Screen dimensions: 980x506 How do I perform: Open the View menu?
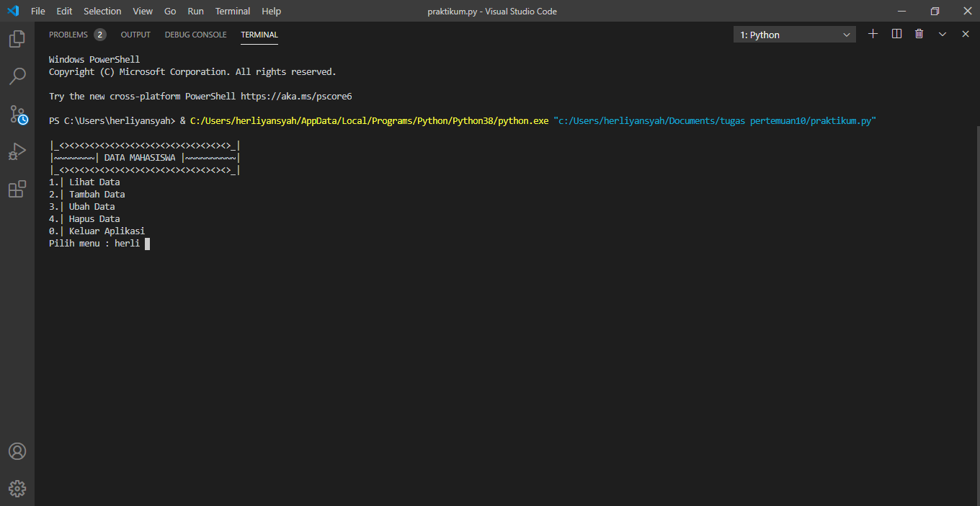(x=143, y=11)
